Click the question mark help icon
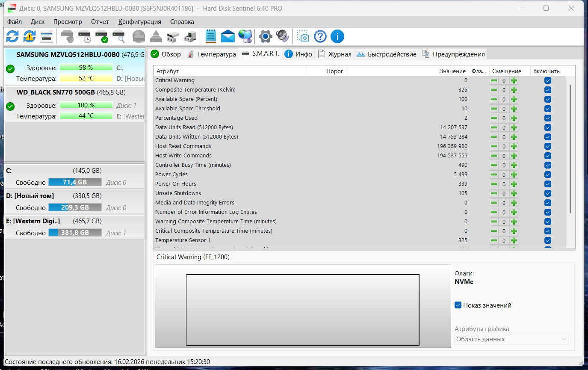The width and height of the screenshot is (588, 370). pos(320,36)
